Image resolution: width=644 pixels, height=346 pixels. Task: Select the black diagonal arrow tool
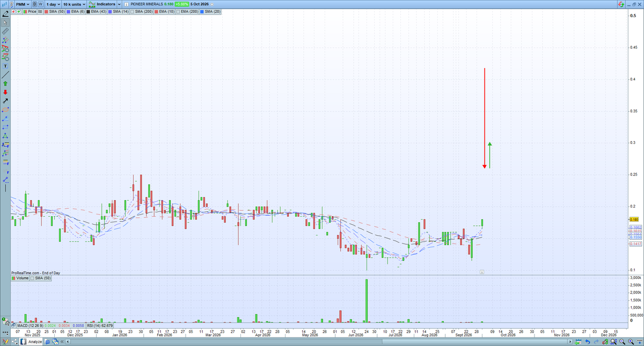tap(5, 100)
